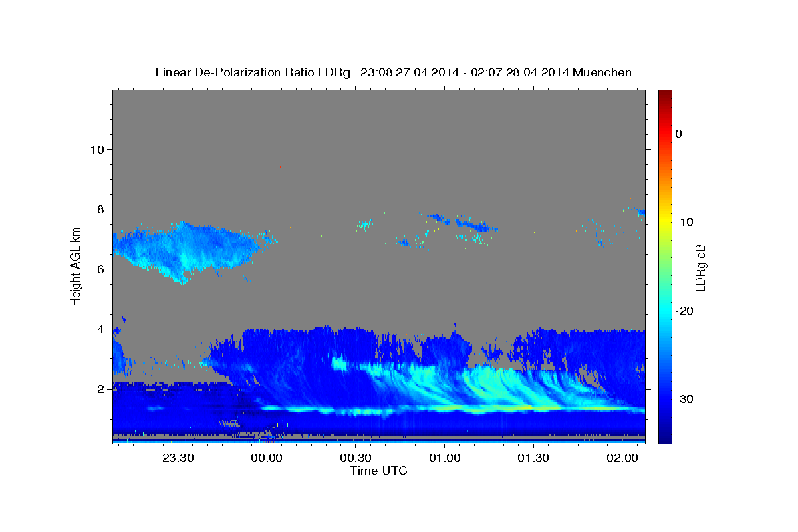Click the 02:00 time tick label
Image resolution: width=798 pixels, height=532 pixels.
coord(622,458)
